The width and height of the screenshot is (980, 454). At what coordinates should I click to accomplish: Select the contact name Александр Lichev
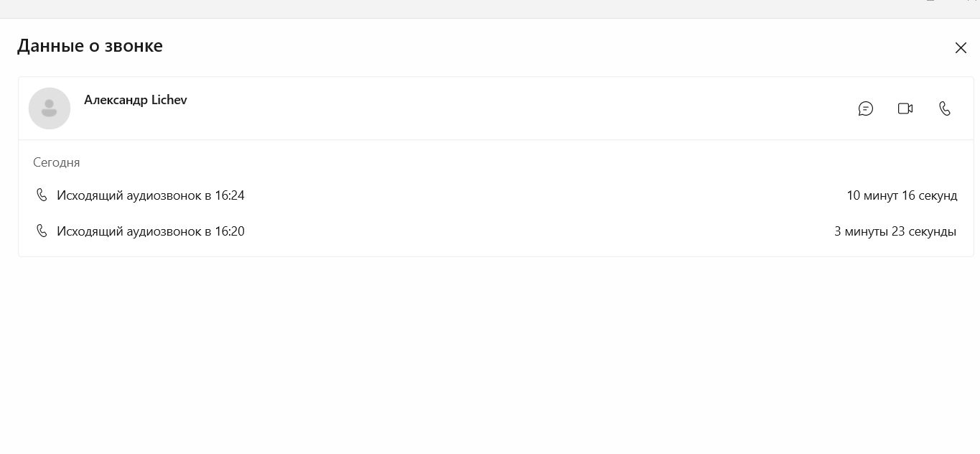point(136,100)
